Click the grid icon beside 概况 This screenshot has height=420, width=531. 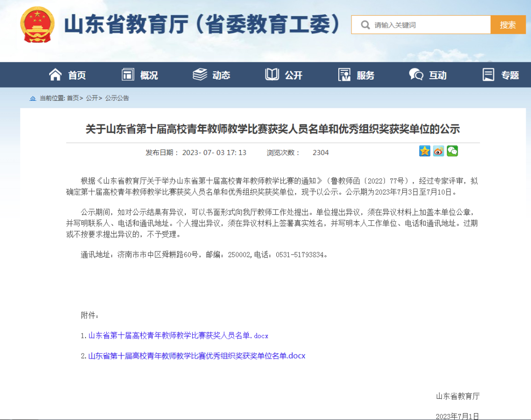(x=127, y=74)
